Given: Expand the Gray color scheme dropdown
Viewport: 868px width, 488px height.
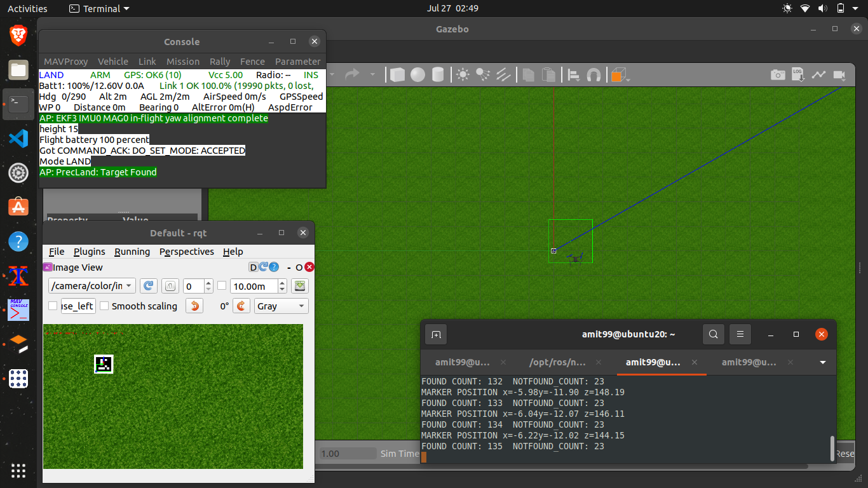Looking at the screenshot, I should pos(281,306).
